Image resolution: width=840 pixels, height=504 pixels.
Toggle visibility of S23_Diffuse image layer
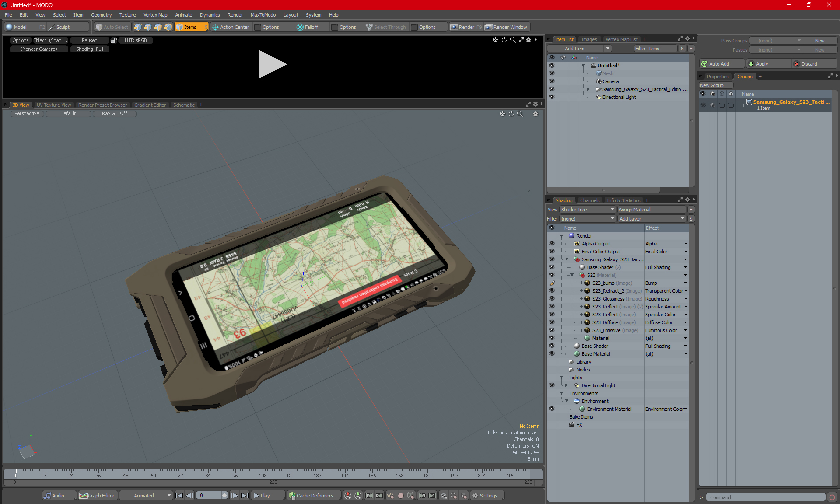point(552,322)
